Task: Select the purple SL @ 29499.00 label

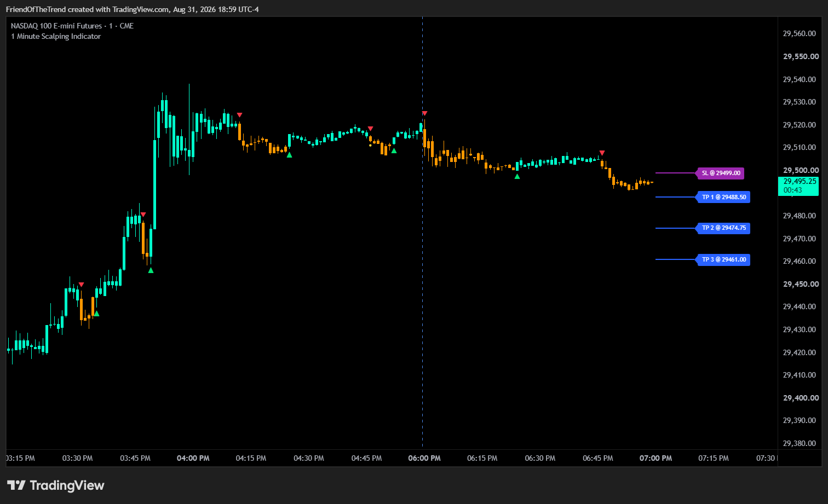Action: click(721, 173)
